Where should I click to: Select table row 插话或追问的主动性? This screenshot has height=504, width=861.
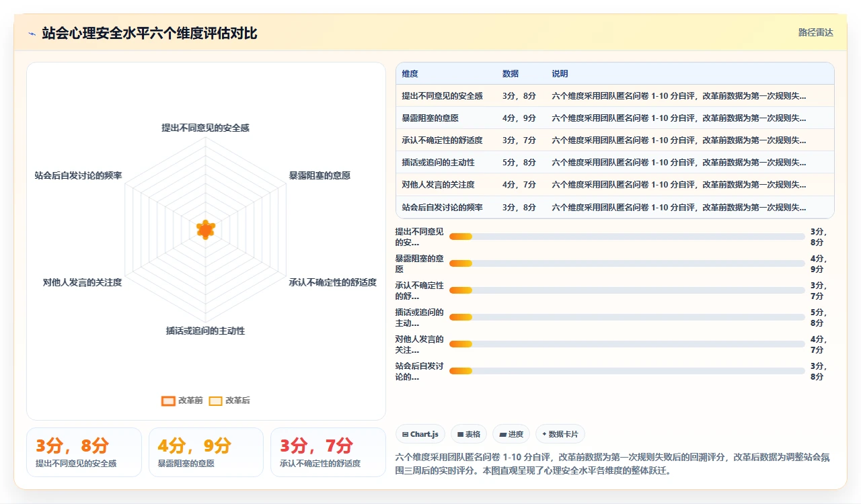coord(615,163)
